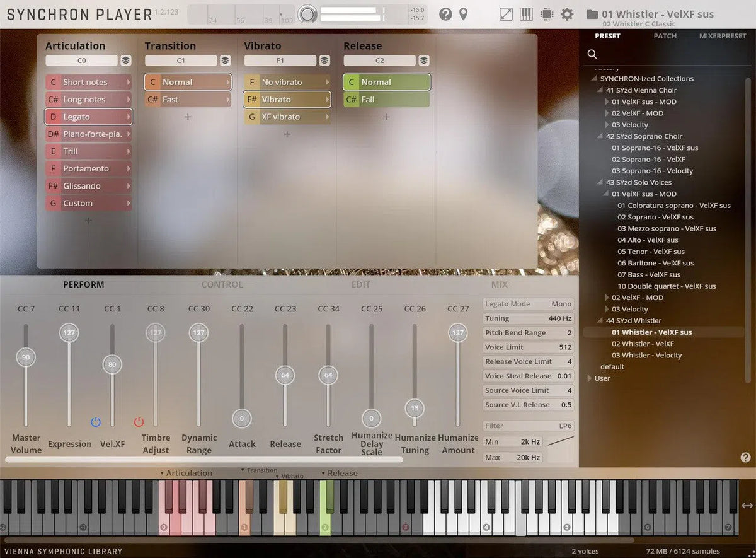
Task: Adjust the CC 7 Master Volume slider
Action: tap(25, 357)
